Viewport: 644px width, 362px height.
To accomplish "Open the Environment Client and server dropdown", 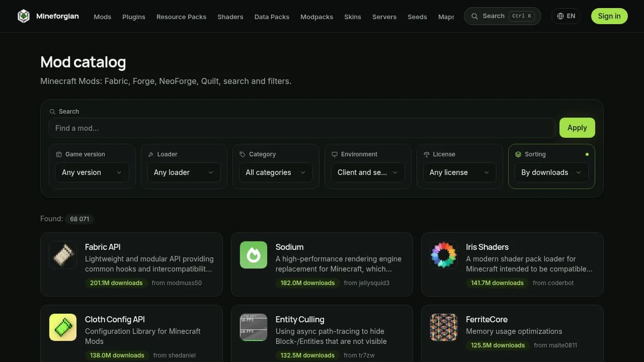I will pos(368,172).
